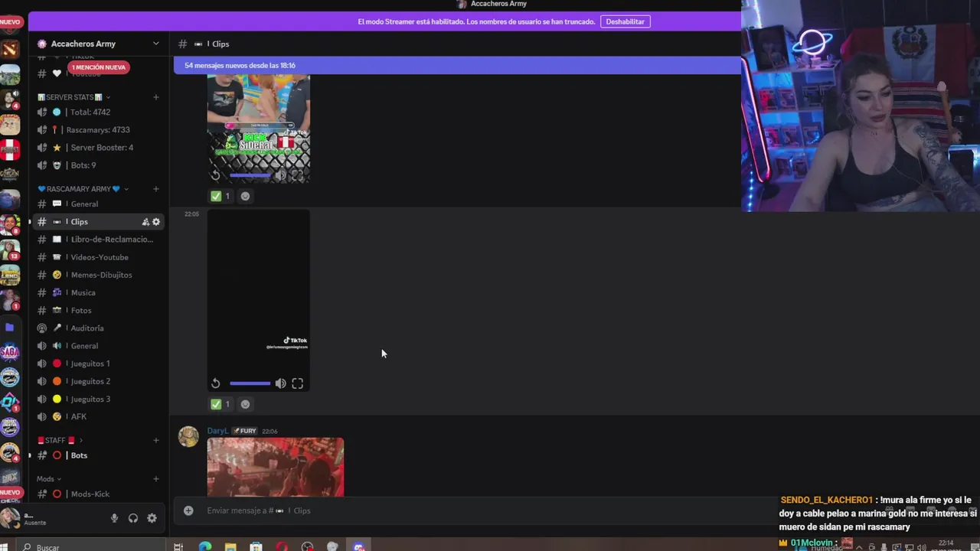Mute the lower TikTok video volume

click(x=281, y=383)
